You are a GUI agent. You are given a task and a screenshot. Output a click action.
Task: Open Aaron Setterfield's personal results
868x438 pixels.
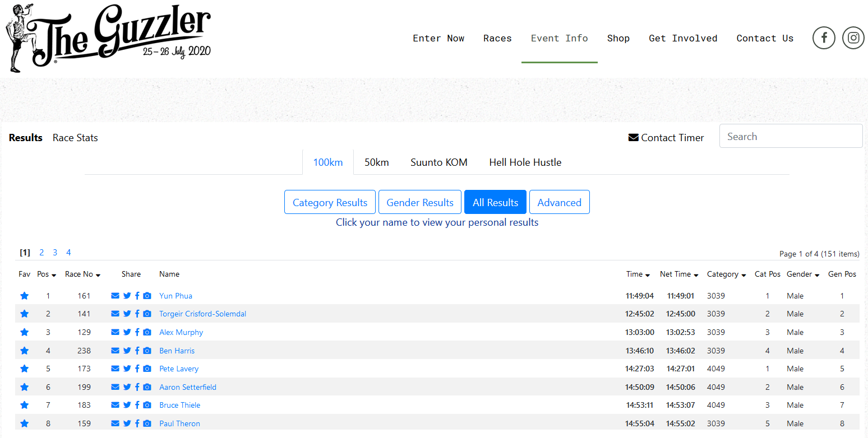[x=187, y=387]
